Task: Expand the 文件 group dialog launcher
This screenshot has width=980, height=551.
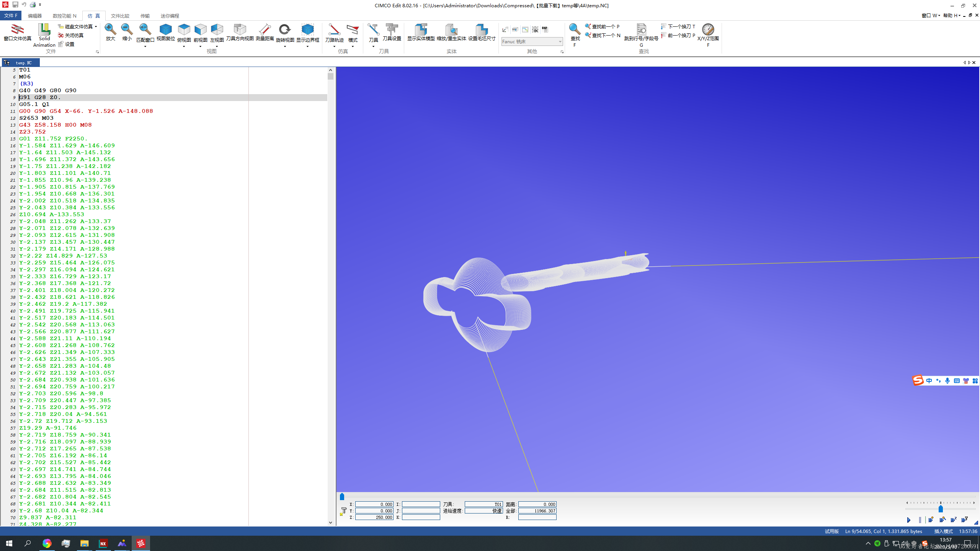Action: [x=97, y=52]
